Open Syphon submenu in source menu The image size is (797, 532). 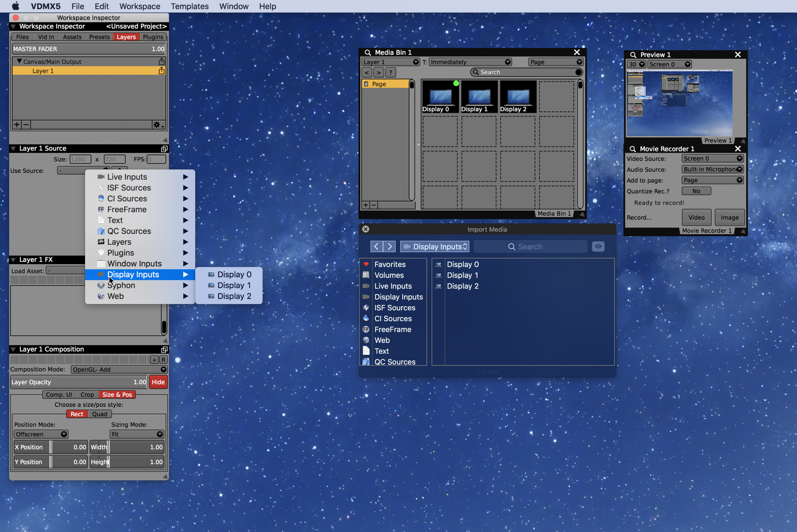click(x=140, y=285)
